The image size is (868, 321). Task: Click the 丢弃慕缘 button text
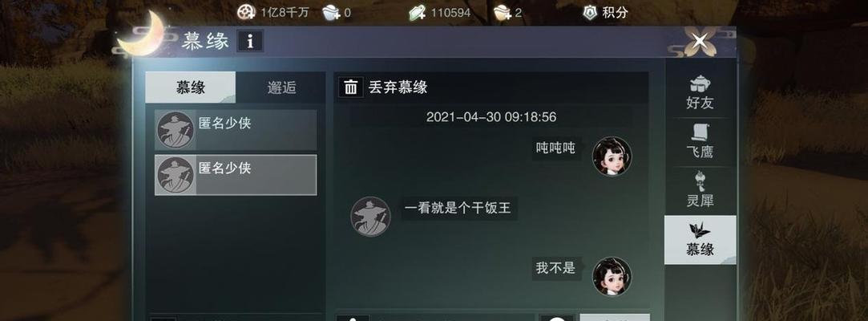point(398,87)
